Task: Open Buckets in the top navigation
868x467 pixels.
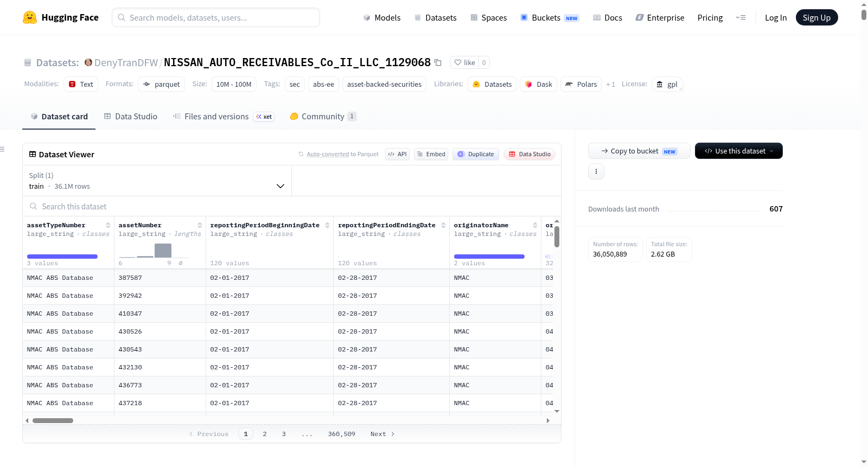Action: pos(550,18)
